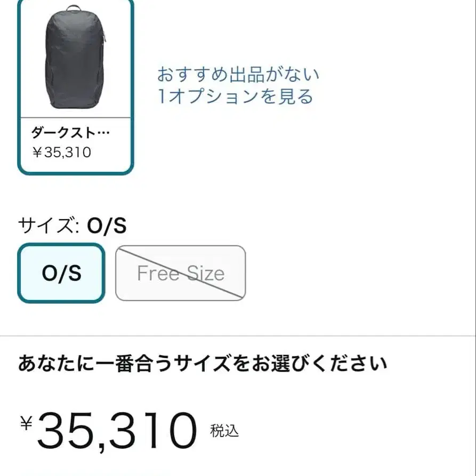476x476 pixels.
Task: Open the 1オプションを見る link
Action: [x=235, y=96]
